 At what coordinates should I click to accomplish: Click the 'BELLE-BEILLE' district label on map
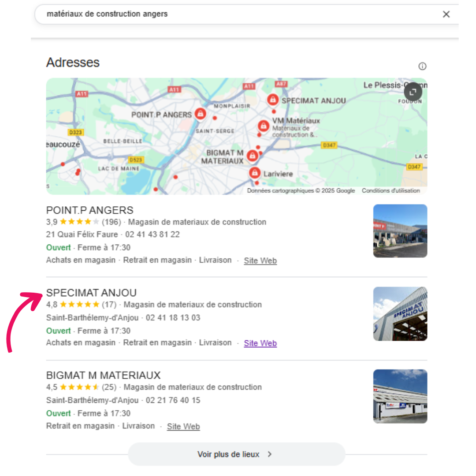pos(123,141)
